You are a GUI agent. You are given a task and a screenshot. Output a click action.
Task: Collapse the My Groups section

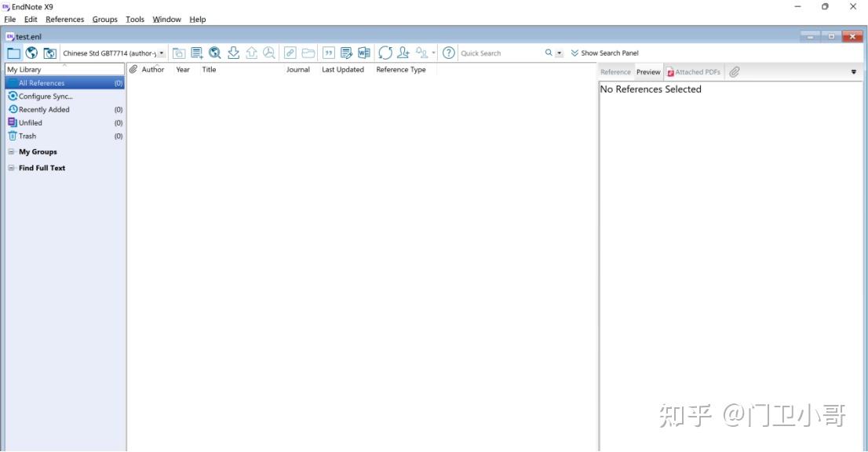(x=10, y=151)
